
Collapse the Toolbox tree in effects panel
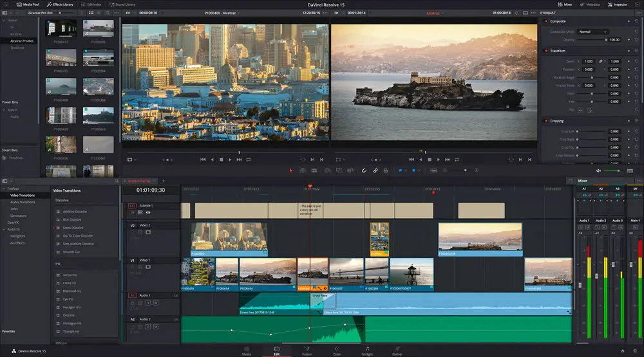tap(5, 188)
